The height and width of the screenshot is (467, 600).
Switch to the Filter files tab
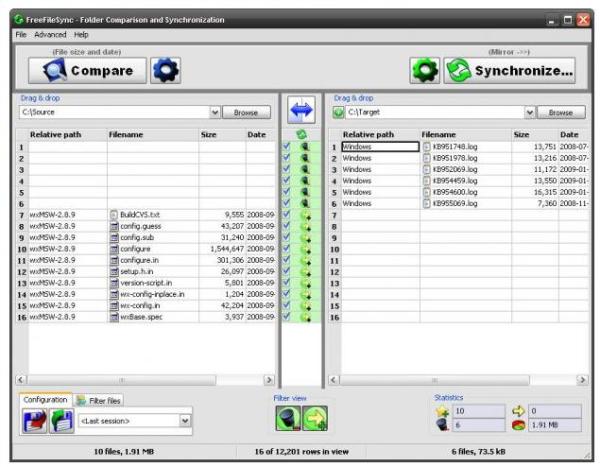pyautogui.click(x=99, y=401)
